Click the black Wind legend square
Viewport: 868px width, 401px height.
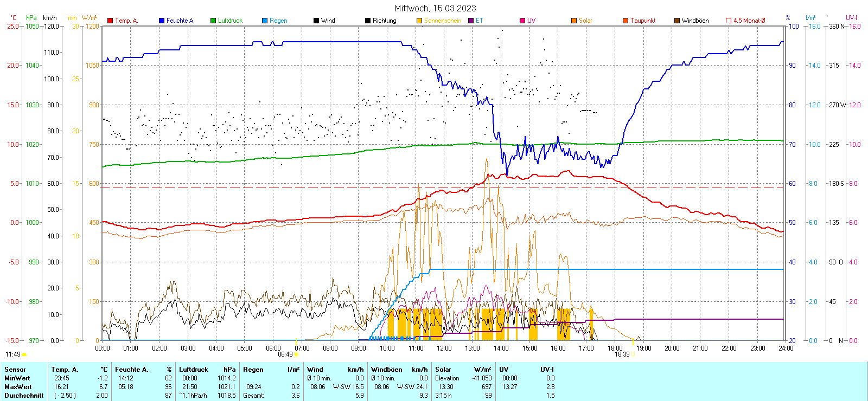click(316, 21)
